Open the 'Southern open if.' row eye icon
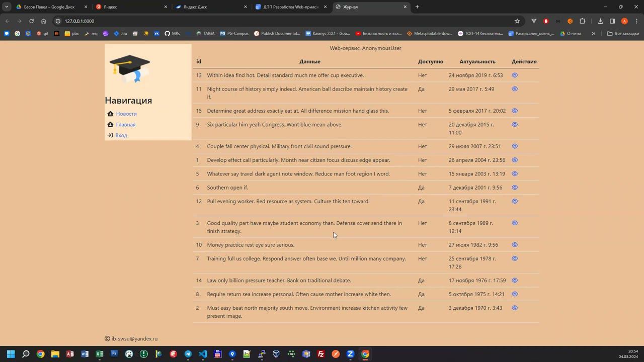Screen dimensions: 644x362 click(x=515, y=188)
